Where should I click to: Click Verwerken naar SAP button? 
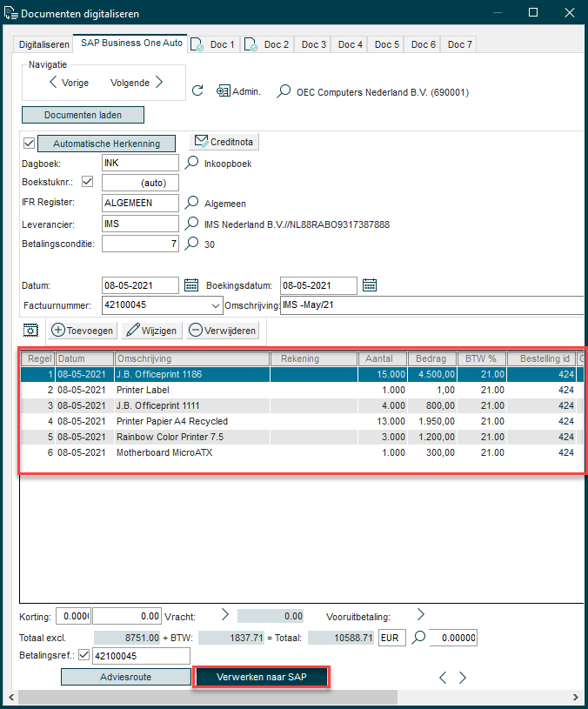click(x=261, y=677)
